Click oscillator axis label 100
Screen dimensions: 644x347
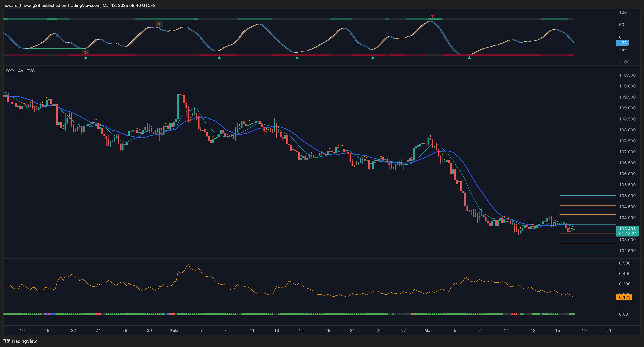point(623,12)
